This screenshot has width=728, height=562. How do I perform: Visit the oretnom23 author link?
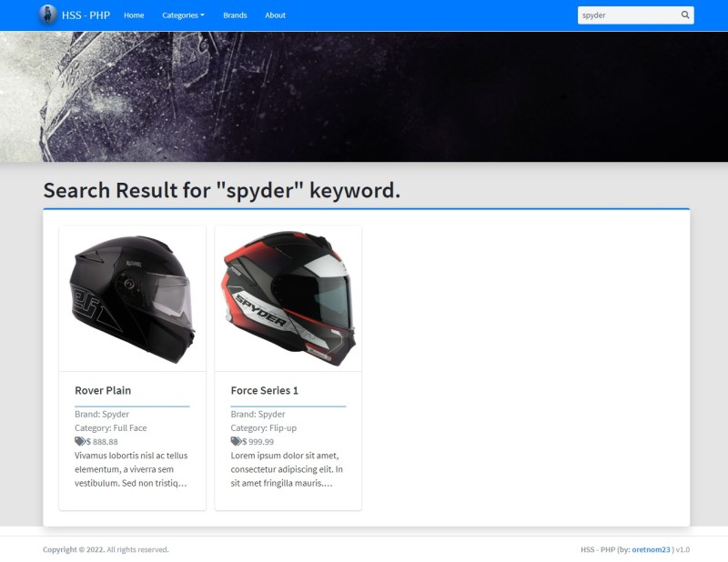[651, 549]
